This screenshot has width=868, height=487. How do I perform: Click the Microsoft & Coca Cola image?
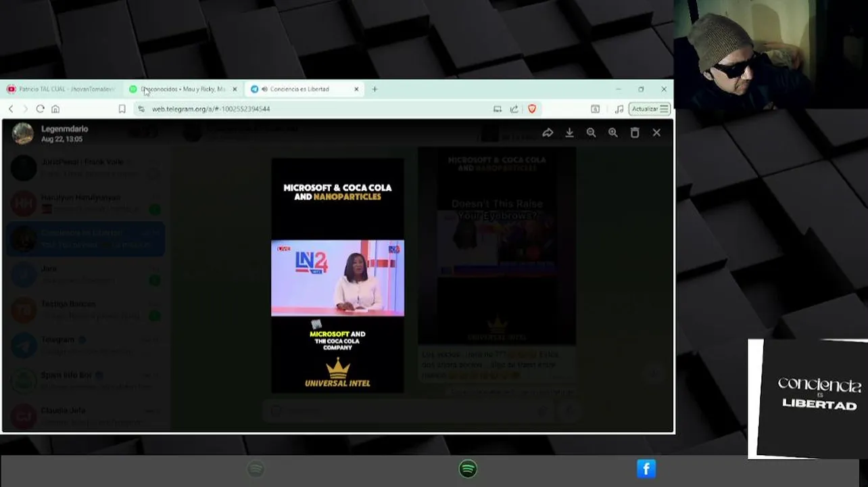coord(337,275)
